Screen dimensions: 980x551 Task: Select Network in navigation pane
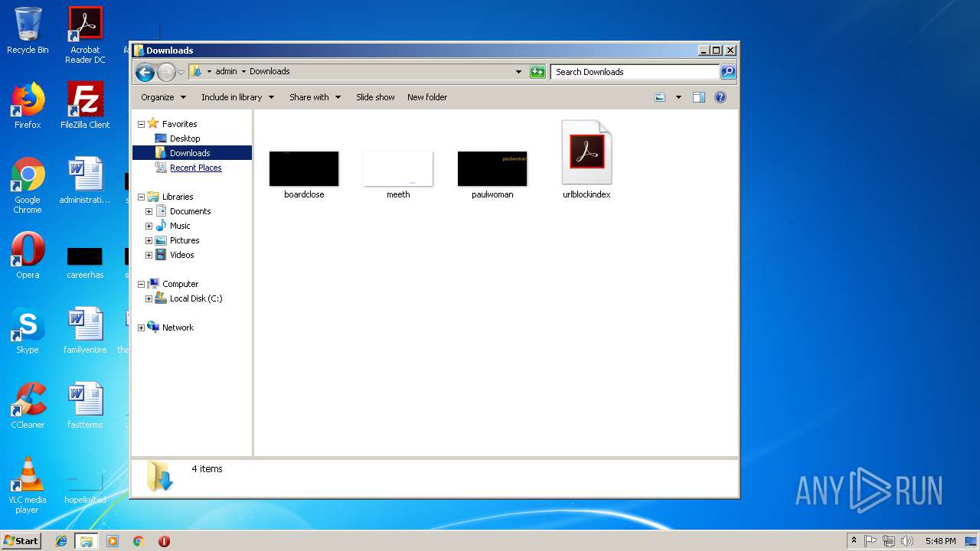coord(178,328)
